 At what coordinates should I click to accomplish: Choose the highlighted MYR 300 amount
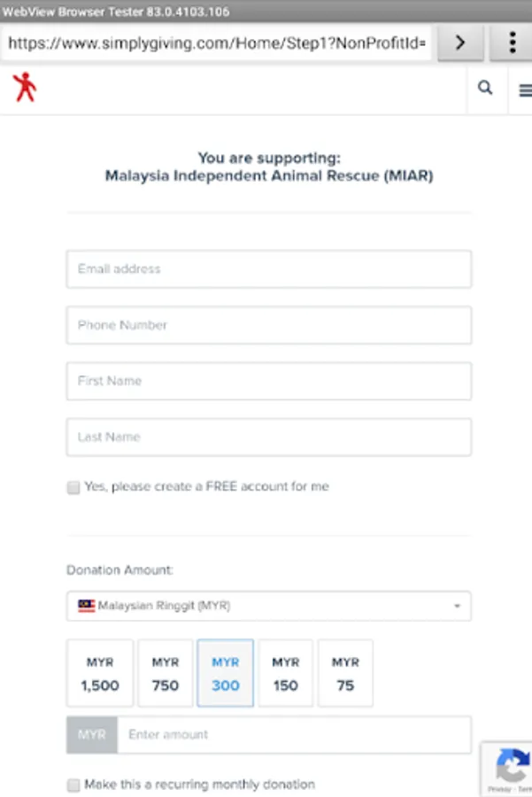(225, 673)
